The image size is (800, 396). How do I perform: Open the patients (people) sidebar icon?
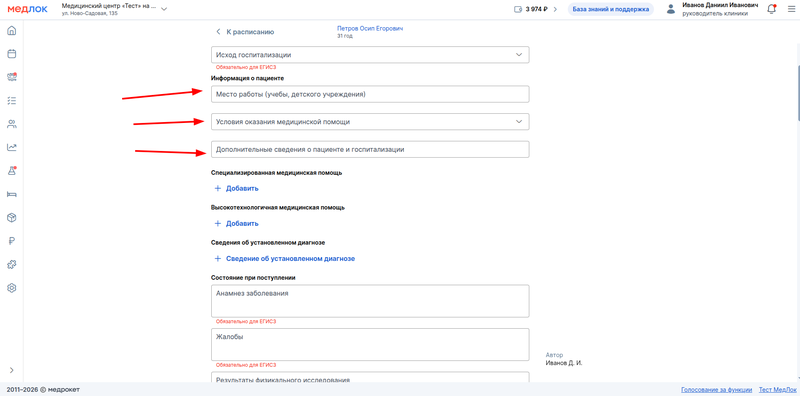12,124
